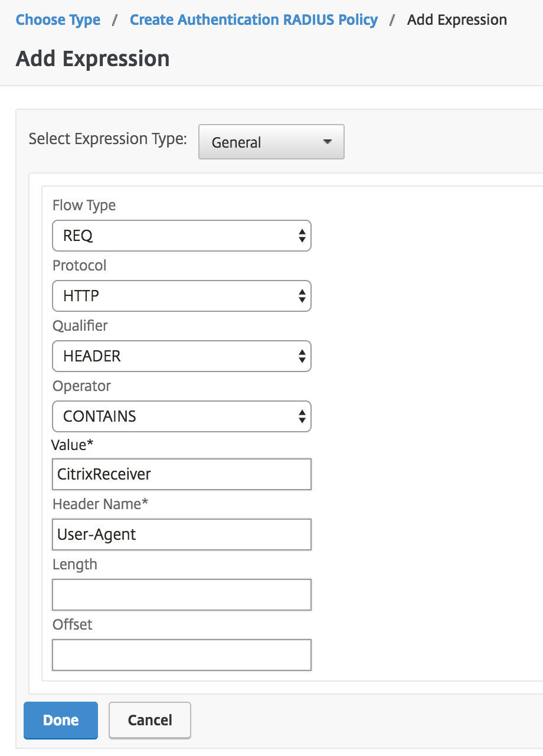Select the Add Expression breadcrumb entry
This screenshot has height=756, width=543.
(x=456, y=19)
